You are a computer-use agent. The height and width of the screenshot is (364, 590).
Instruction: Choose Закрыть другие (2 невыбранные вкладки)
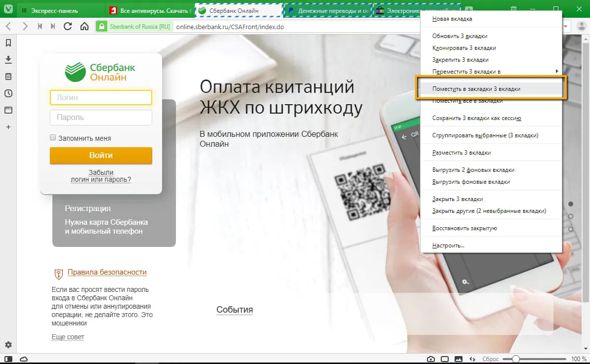491,211
